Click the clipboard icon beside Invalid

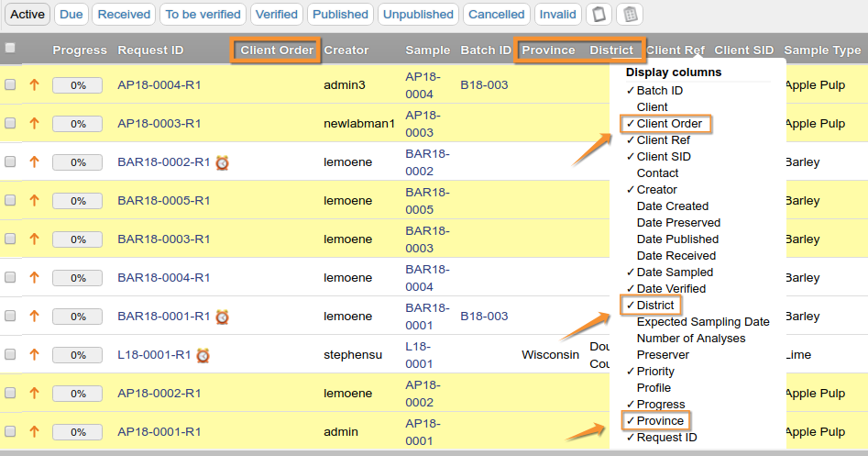pos(599,15)
